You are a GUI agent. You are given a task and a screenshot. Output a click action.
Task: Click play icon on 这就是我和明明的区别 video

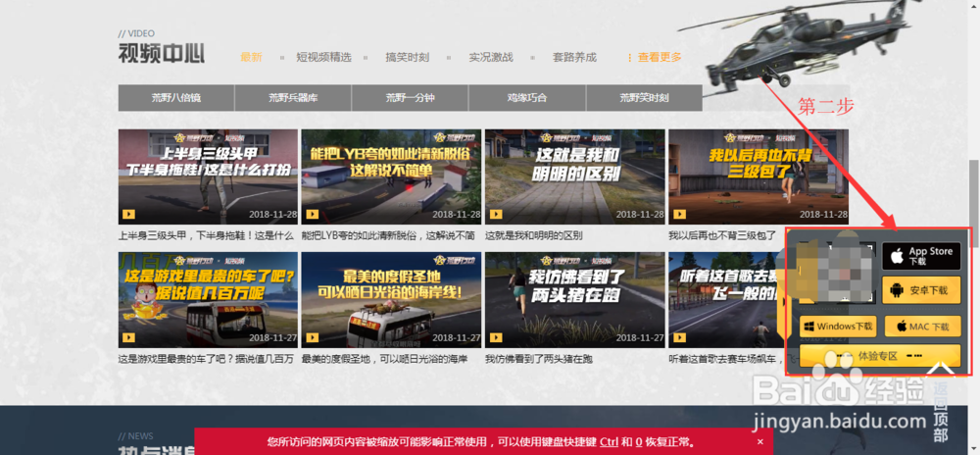(x=496, y=215)
